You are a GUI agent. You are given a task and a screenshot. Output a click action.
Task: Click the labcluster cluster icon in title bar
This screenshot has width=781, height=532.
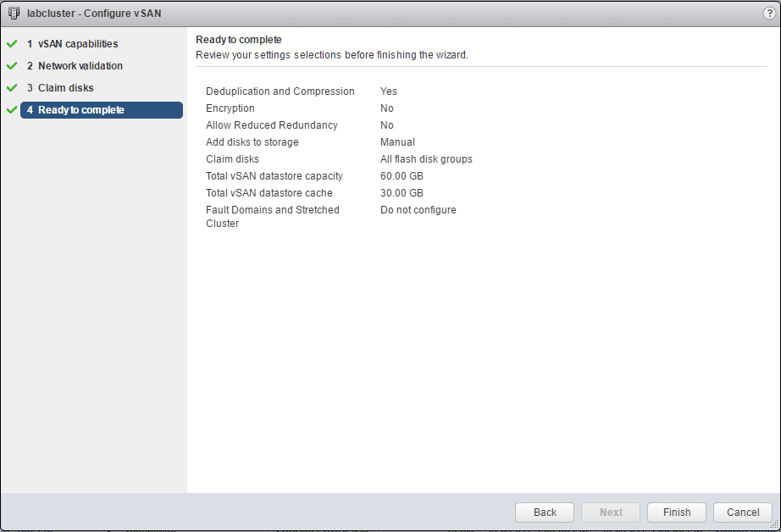14,13
